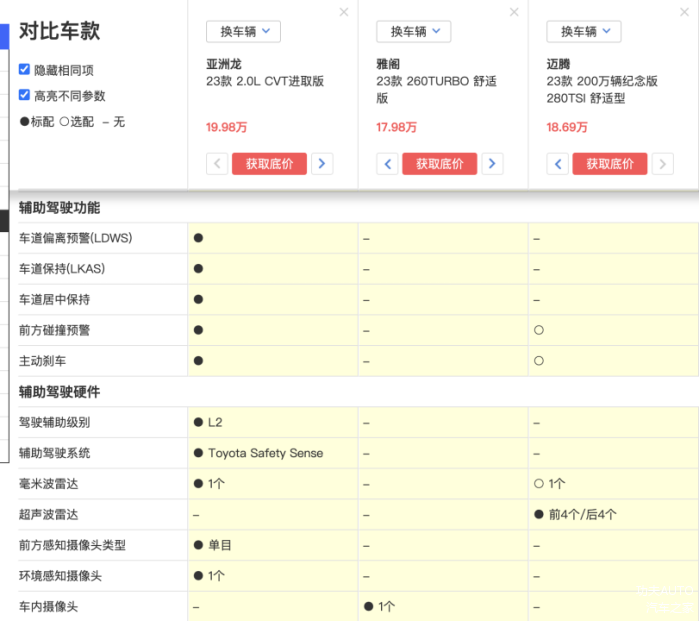
Task: Click left arrow under 迈腾 price
Action: click(558, 164)
